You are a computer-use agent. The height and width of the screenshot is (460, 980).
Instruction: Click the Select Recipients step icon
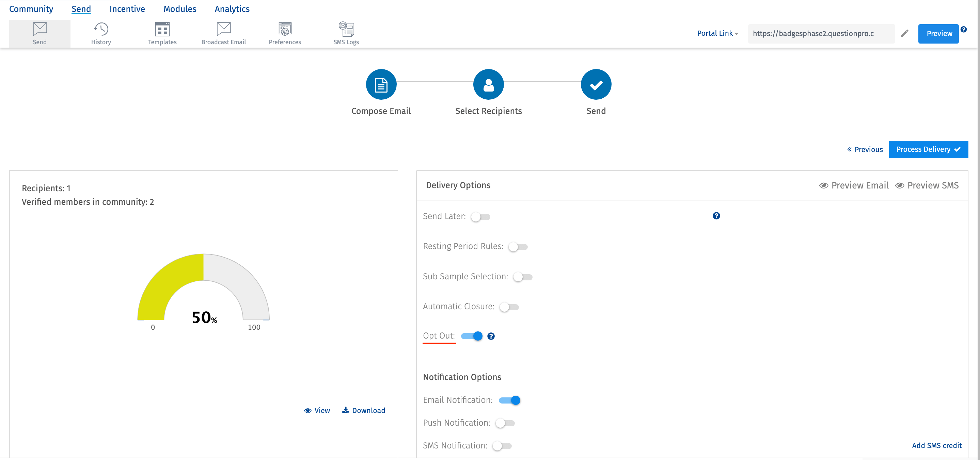click(489, 84)
